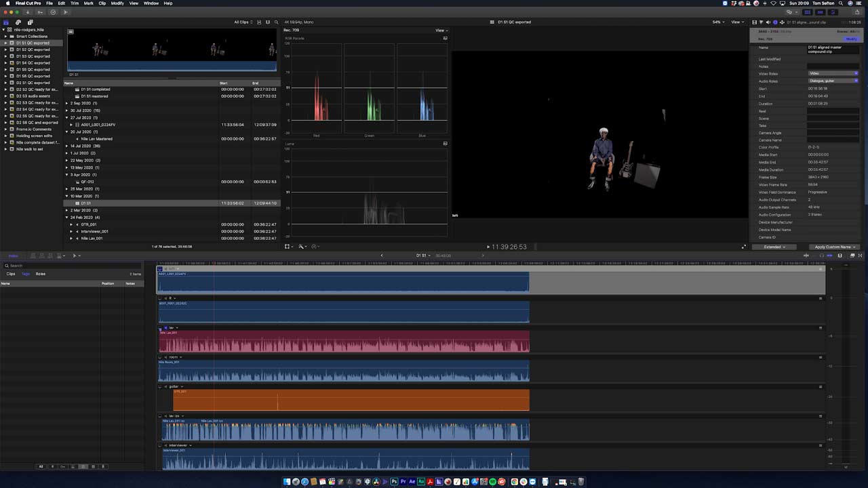This screenshot has height=488, width=868.
Task: Open the titles and generators sidebar
Action: tap(30, 22)
